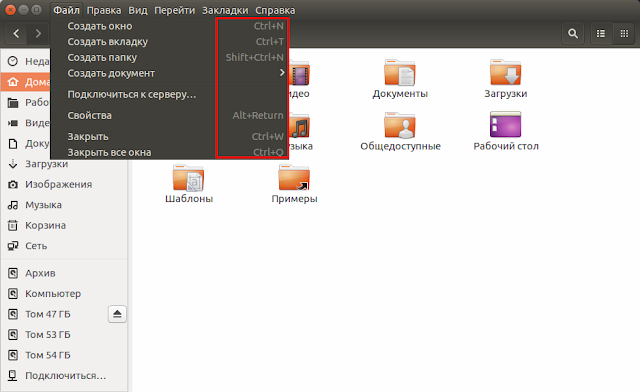Click the Рабочий стол folder label
The image size is (640, 392).
point(506,146)
